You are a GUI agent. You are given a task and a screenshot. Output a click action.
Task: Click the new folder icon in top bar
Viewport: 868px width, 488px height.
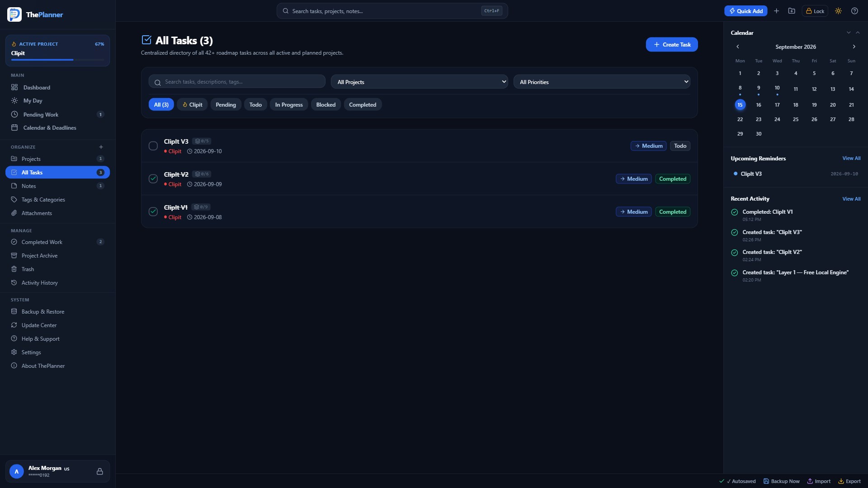792,11
